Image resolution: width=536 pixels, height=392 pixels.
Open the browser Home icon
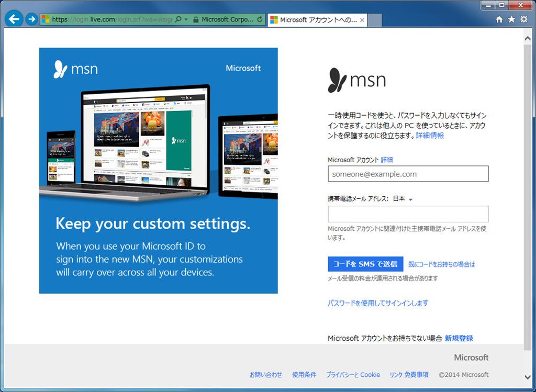[x=499, y=19]
